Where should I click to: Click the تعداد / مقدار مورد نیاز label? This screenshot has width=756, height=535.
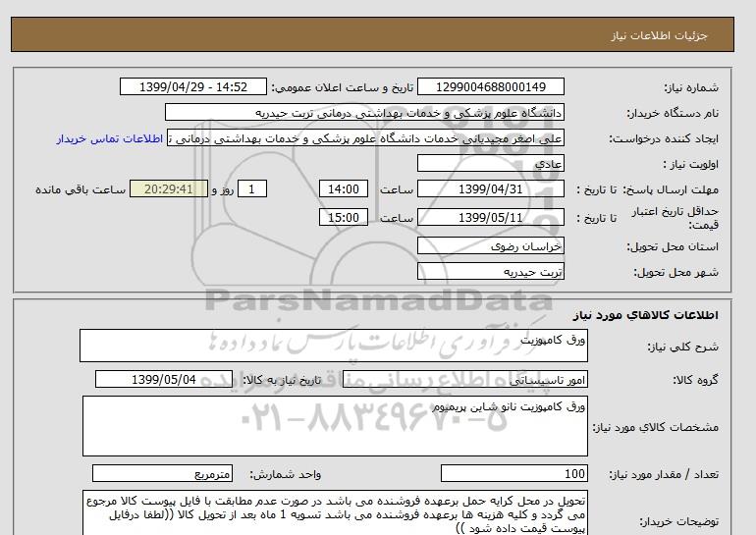pyautogui.click(x=664, y=475)
